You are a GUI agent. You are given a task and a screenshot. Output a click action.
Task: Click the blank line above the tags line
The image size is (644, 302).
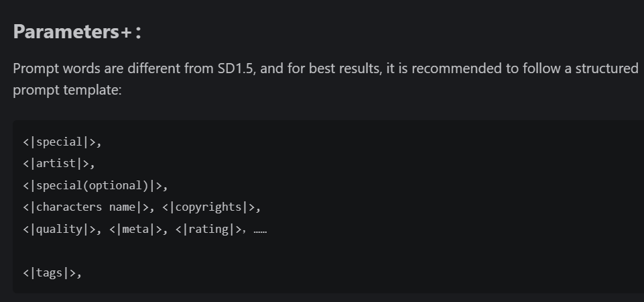click(x=134, y=251)
